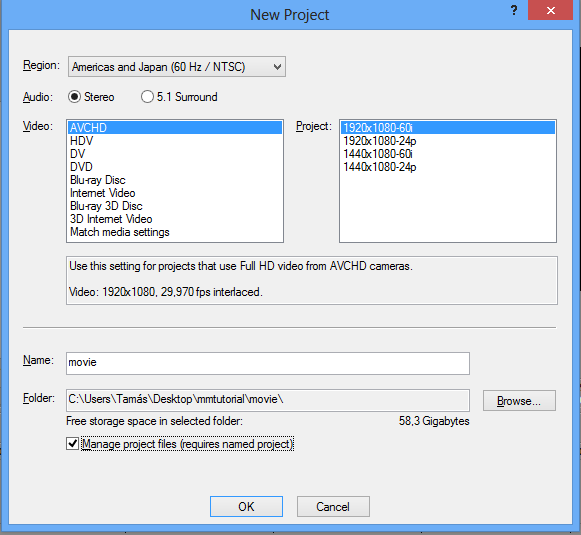Cancel the new project dialog

pyautogui.click(x=333, y=506)
